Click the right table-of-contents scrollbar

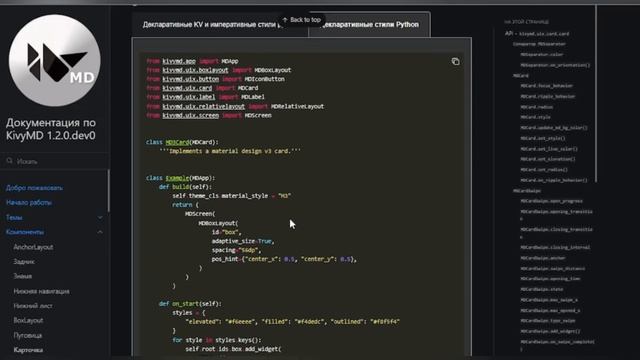coord(596,94)
